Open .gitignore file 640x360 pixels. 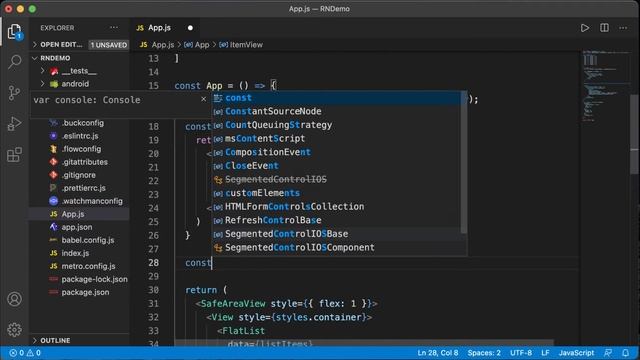[78, 175]
